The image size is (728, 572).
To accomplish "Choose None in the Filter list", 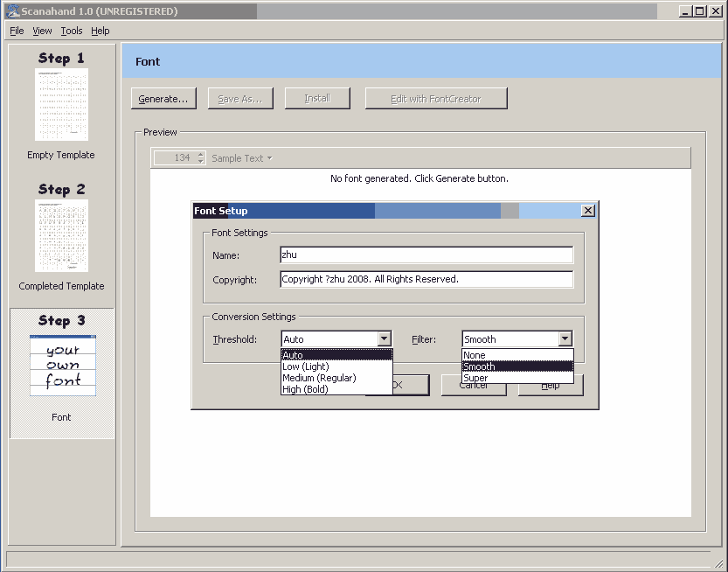I will tap(517, 355).
